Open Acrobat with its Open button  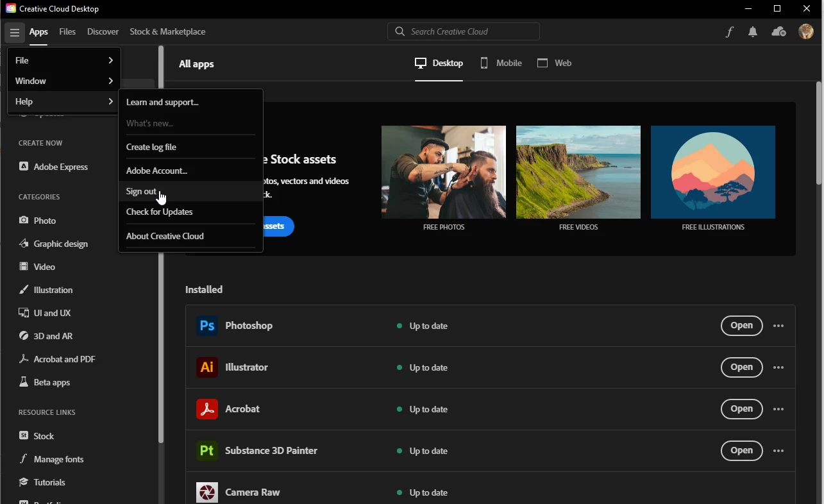click(x=741, y=409)
